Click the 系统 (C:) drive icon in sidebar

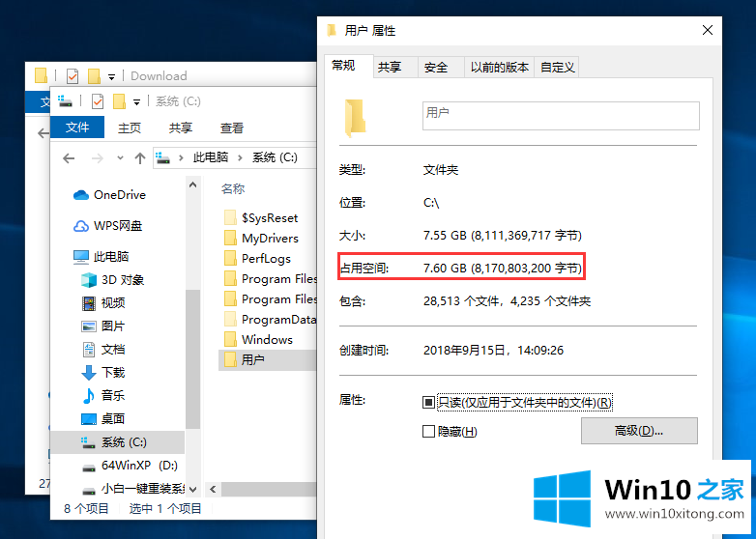point(88,442)
